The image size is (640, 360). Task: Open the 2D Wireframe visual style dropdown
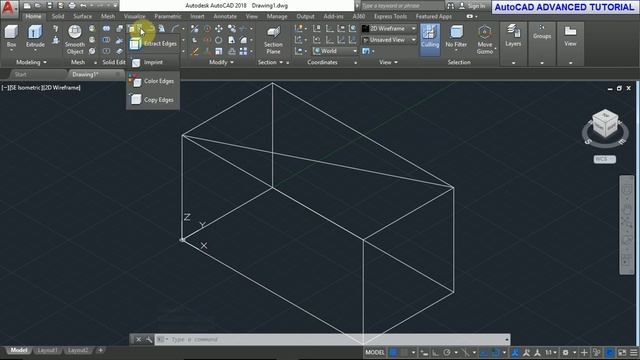(389, 29)
